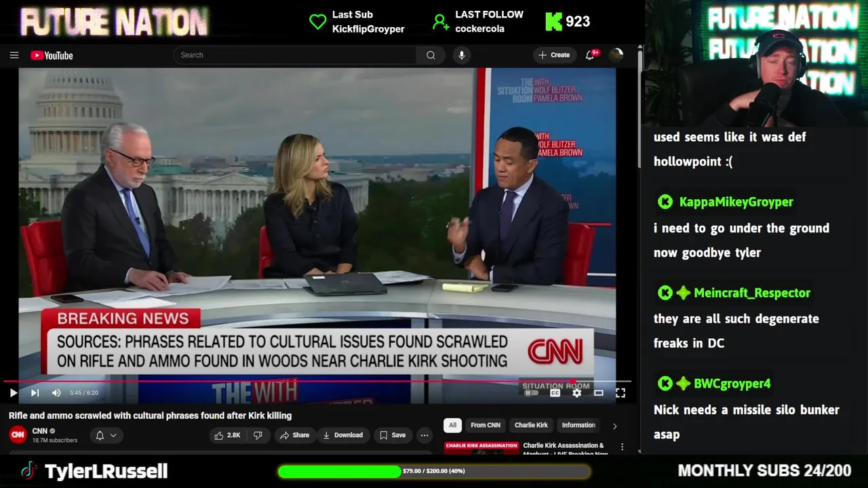Click the TikTok logo in the footer
This screenshot has width=868, height=488.
[x=28, y=470]
